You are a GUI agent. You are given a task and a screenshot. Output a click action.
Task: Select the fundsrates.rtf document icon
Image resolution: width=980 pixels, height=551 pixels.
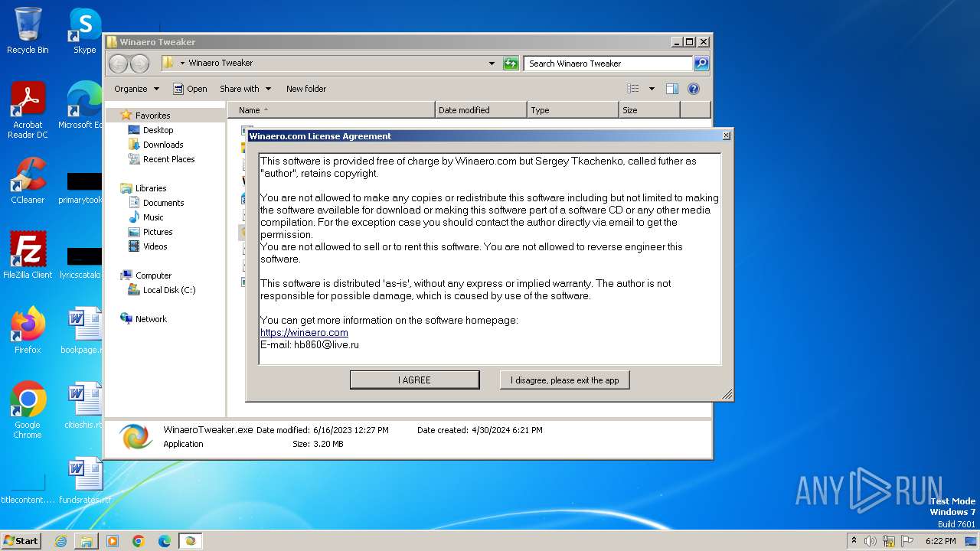[84, 481]
